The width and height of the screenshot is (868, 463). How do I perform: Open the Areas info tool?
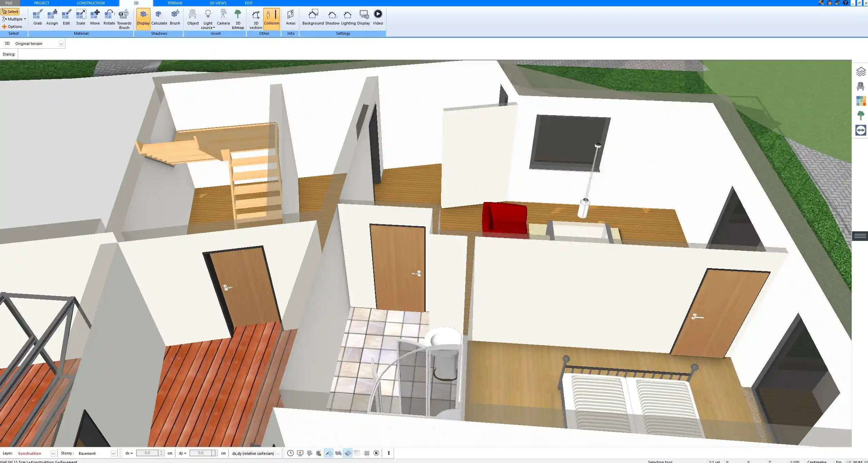pyautogui.click(x=290, y=18)
